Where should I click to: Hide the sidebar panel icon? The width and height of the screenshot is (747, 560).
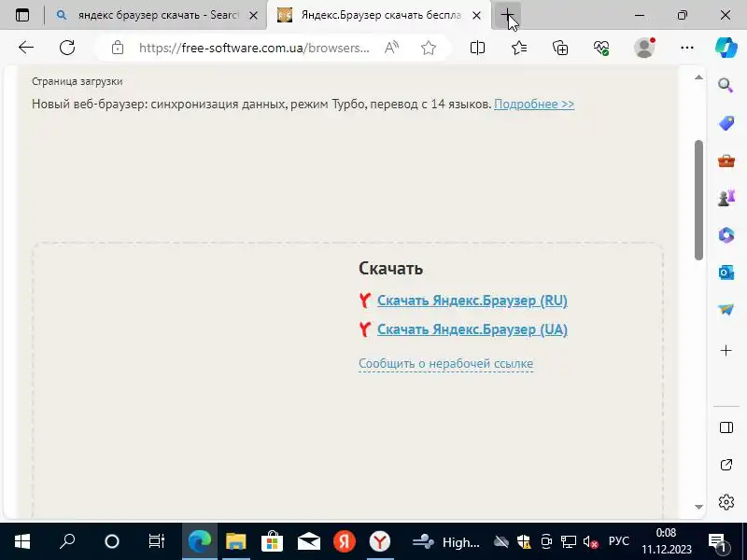(726, 427)
